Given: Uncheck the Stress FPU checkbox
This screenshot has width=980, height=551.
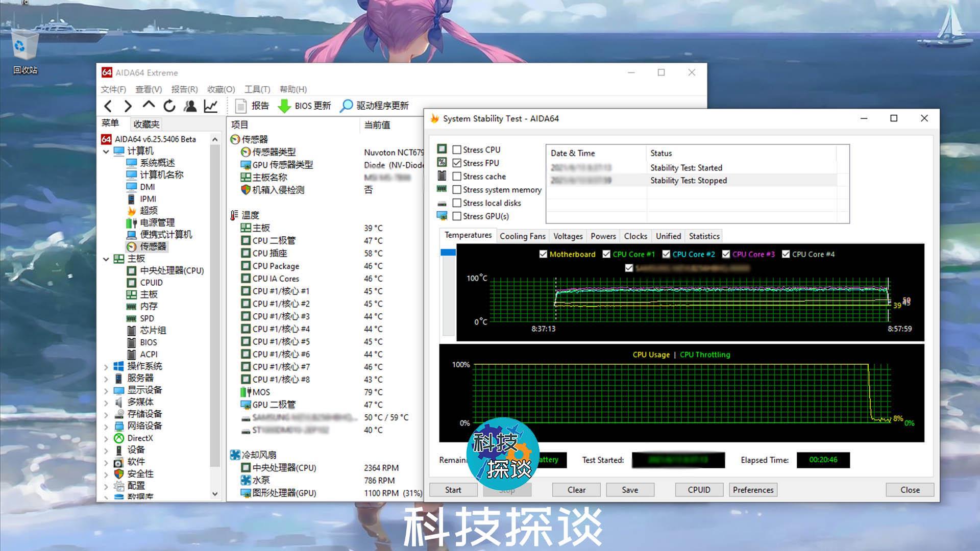Looking at the screenshot, I should 457,163.
